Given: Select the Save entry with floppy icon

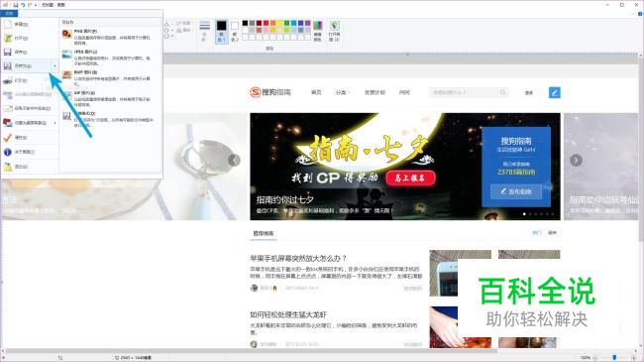Looking at the screenshot, I should (30, 53).
